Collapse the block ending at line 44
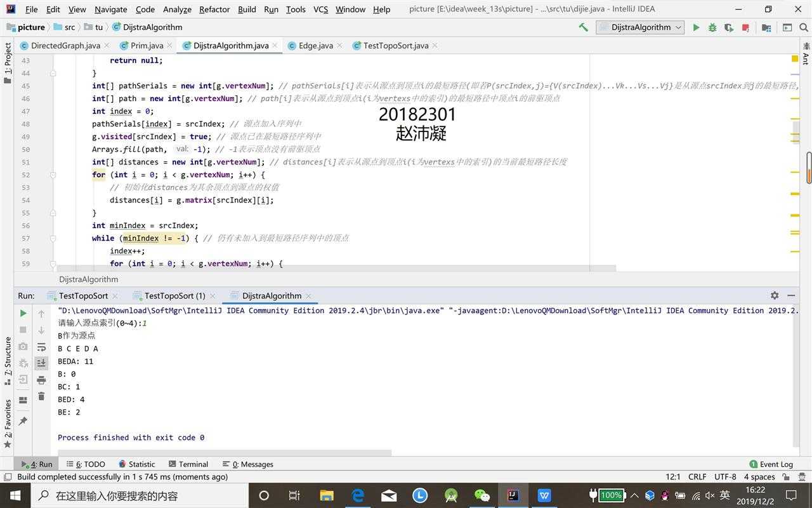Screen dimensions: 812x508 coord(53,73)
